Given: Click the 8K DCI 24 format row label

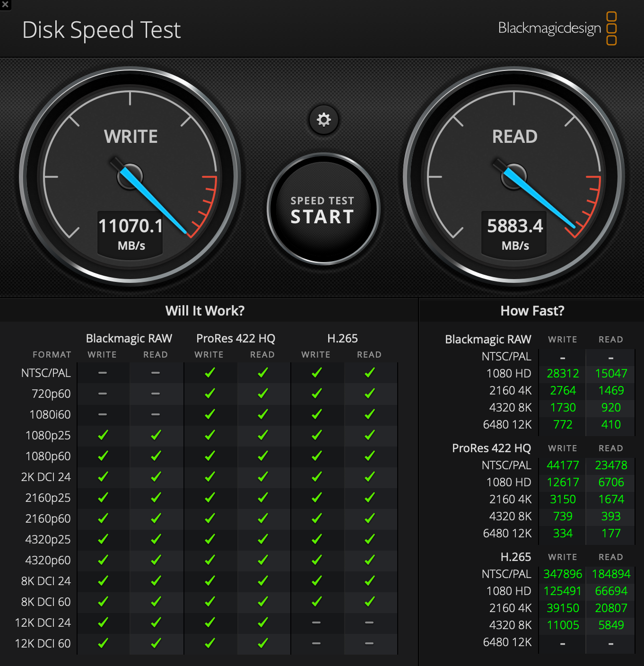Looking at the screenshot, I should (x=46, y=581).
